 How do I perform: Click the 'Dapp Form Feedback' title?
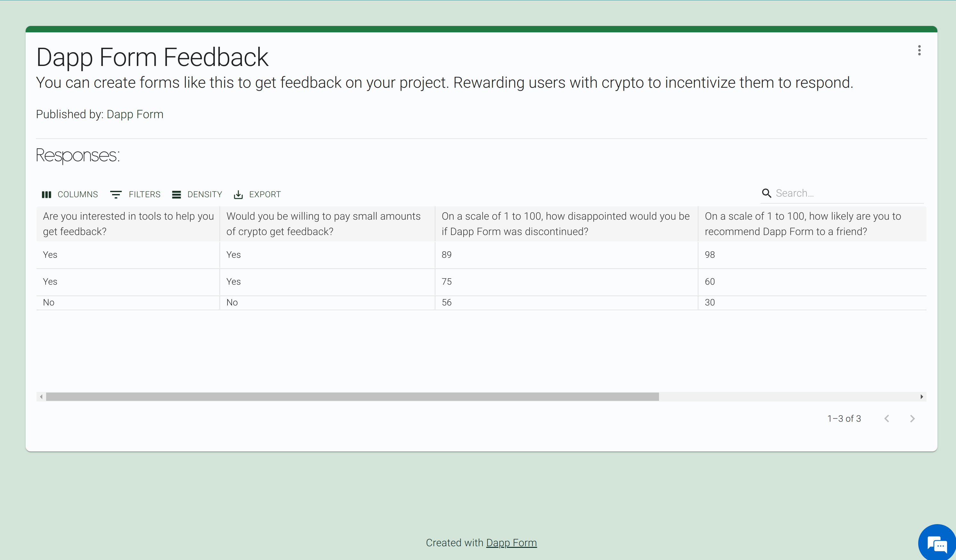[x=152, y=57]
